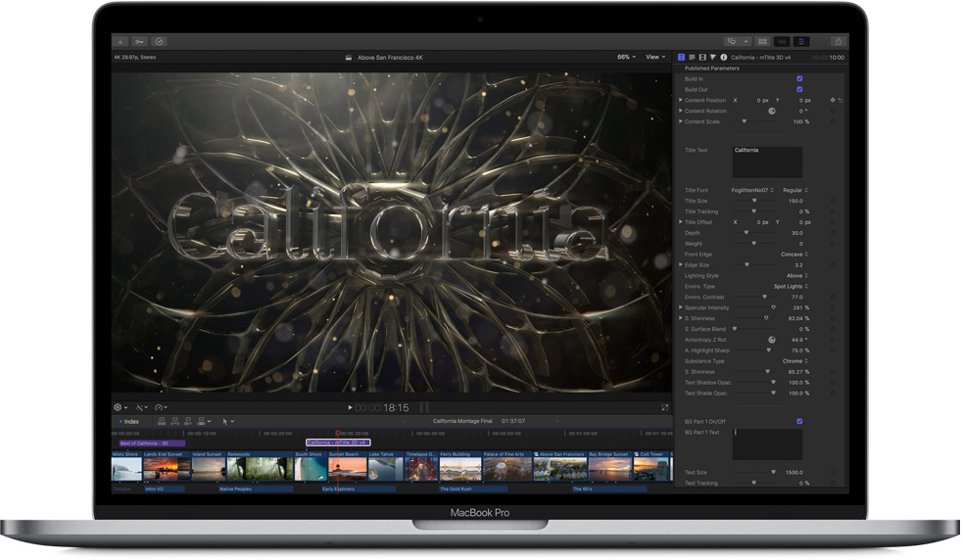Viewport: 963px width, 560px height.
Task: Select The Gold Rush audio clip
Action: coord(473,490)
